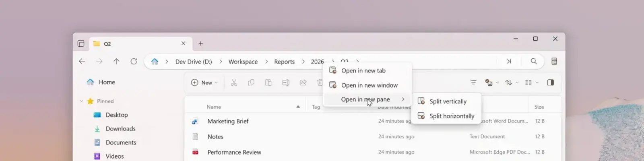This screenshot has height=161, width=644.
Task: Go to Dev Drive (D:) breadcrumb
Action: pyautogui.click(x=194, y=62)
